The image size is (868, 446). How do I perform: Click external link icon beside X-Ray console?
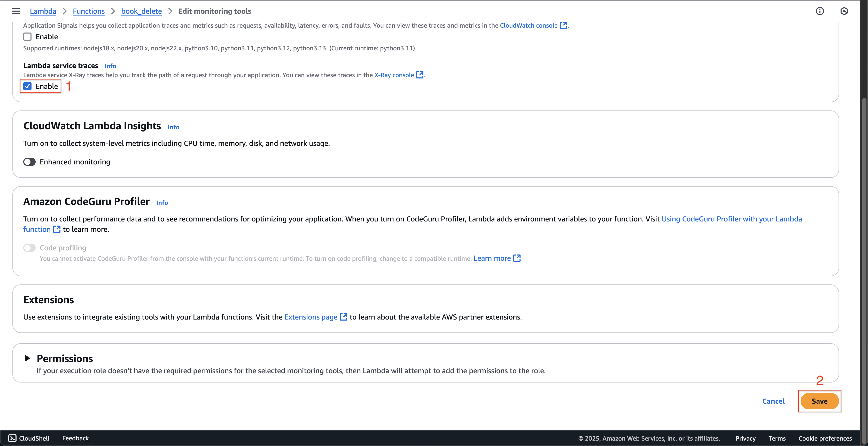pyautogui.click(x=420, y=75)
